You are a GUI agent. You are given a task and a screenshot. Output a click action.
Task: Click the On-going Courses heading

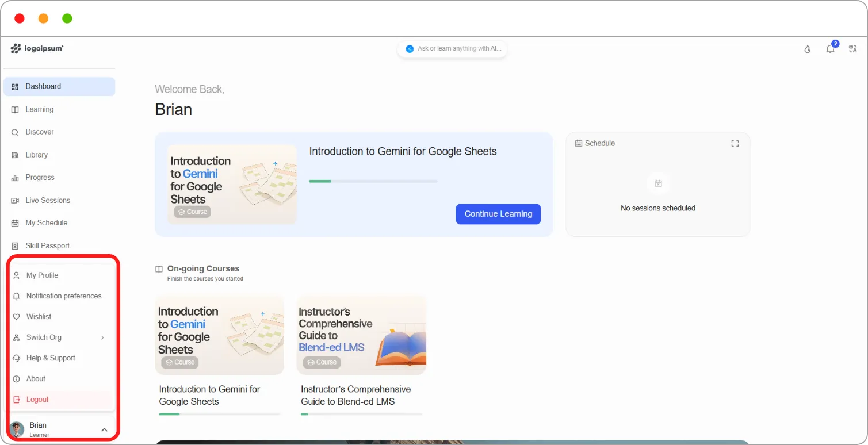click(x=203, y=268)
